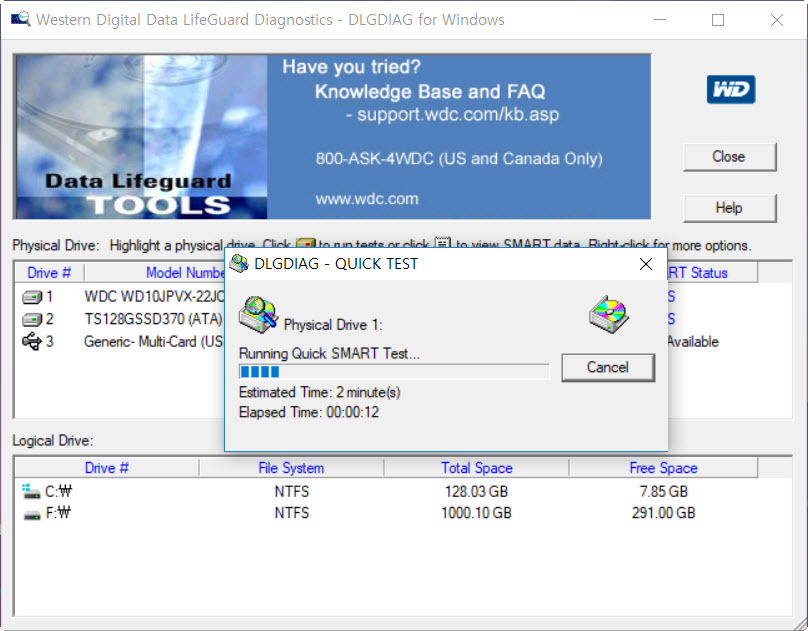Sort by Free Space column header
The width and height of the screenshot is (808, 631).
(663, 468)
